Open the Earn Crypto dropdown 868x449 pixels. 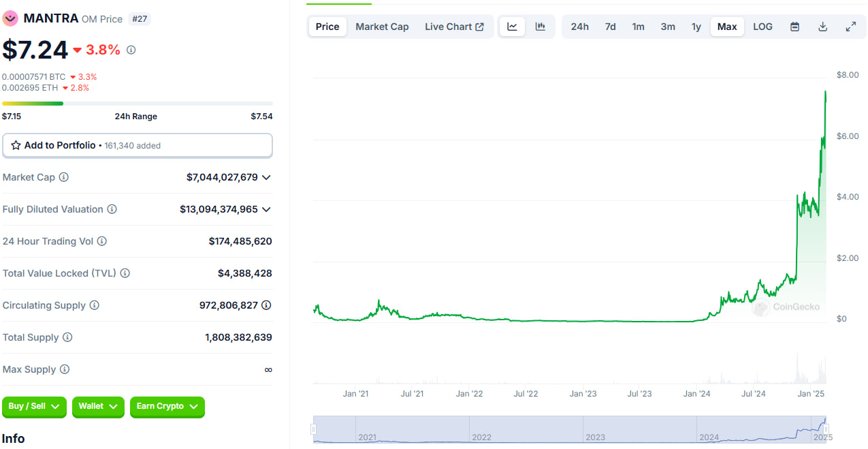167,407
